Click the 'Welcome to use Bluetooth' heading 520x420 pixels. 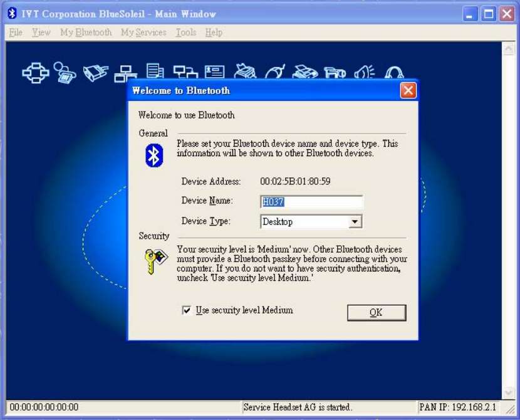click(186, 115)
